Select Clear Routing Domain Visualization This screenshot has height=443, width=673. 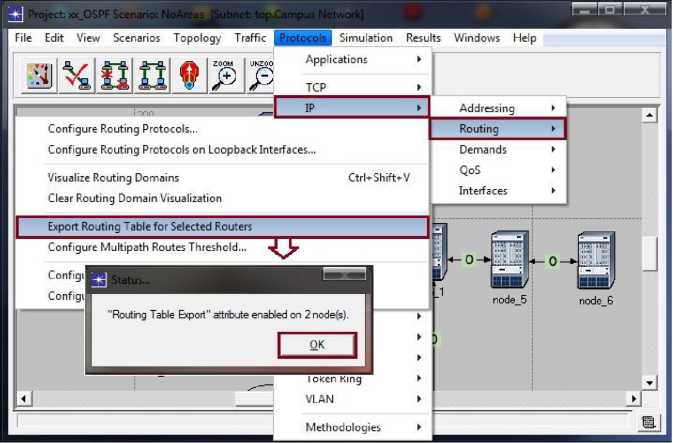click(222, 198)
